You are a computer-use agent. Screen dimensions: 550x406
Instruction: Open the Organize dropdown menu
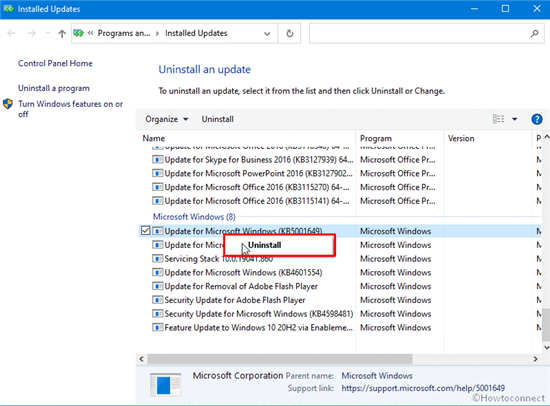pyautogui.click(x=167, y=119)
